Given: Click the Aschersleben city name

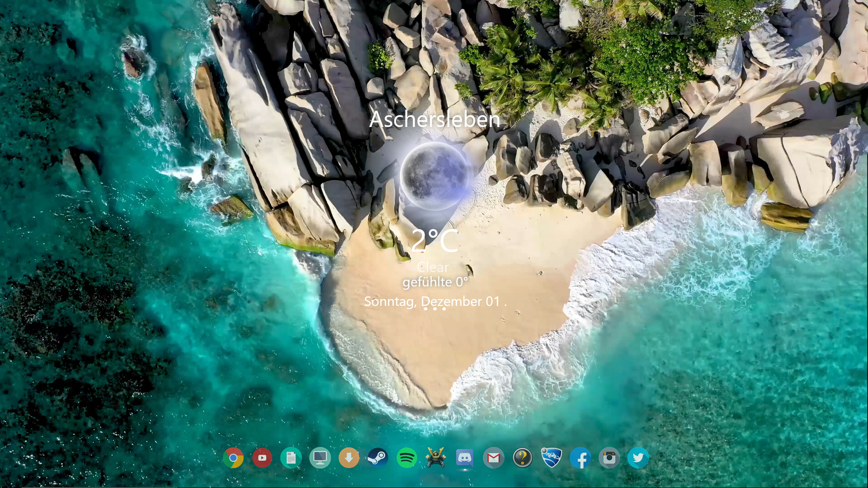Looking at the screenshot, I should pyautogui.click(x=434, y=119).
